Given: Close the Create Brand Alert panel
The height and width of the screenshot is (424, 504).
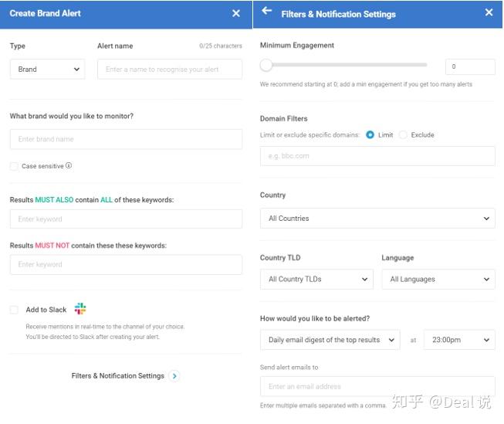Looking at the screenshot, I should click(236, 13).
